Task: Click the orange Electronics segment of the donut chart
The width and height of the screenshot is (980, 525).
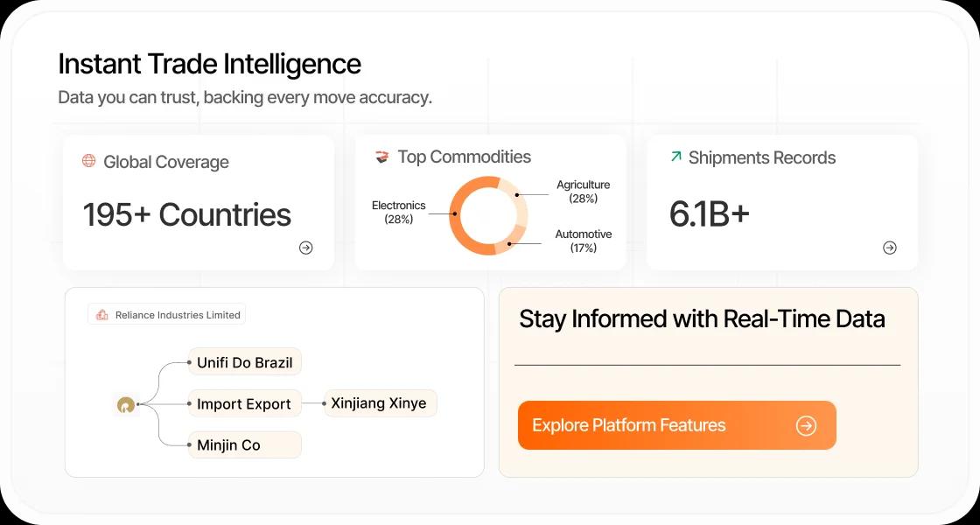Action: coord(455,213)
